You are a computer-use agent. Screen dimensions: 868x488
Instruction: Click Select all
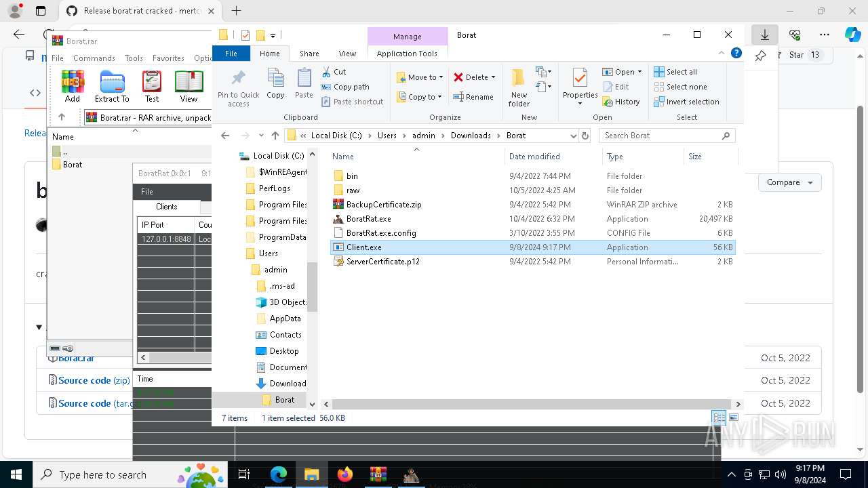tap(675, 72)
